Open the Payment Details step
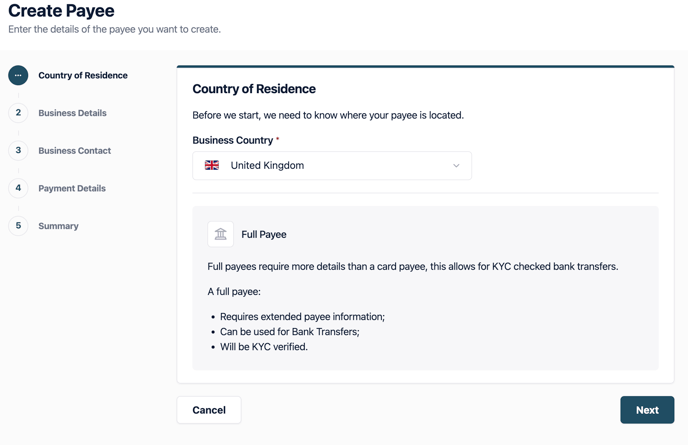The image size is (688, 445). [72, 188]
